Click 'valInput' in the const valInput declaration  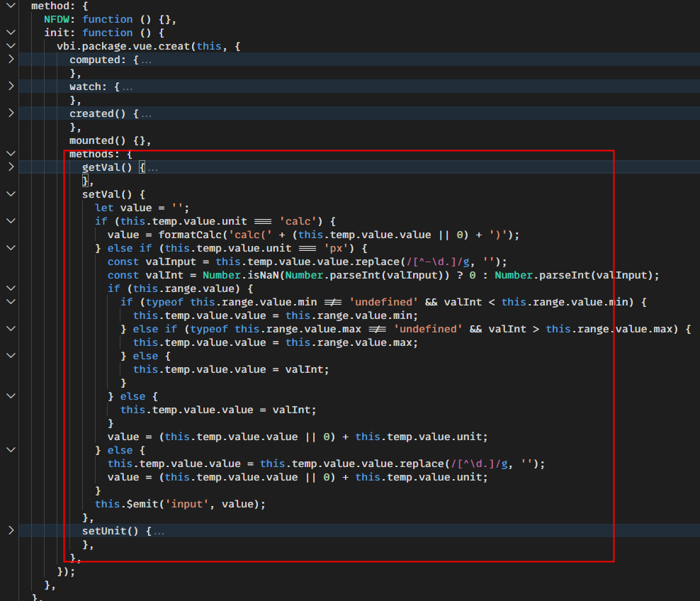171,262
